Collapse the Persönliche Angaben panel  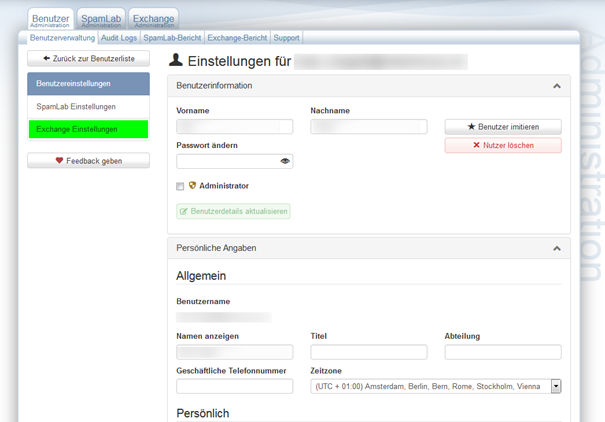point(557,248)
